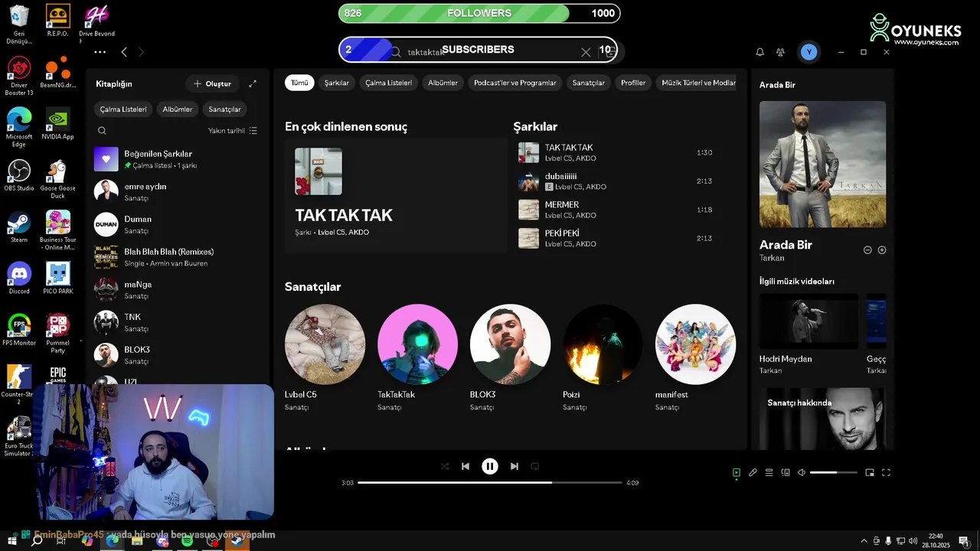This screenshot has height=551, width=980.
Task: Select the Sanatçılar search filter tab
Action: (589, 83)
